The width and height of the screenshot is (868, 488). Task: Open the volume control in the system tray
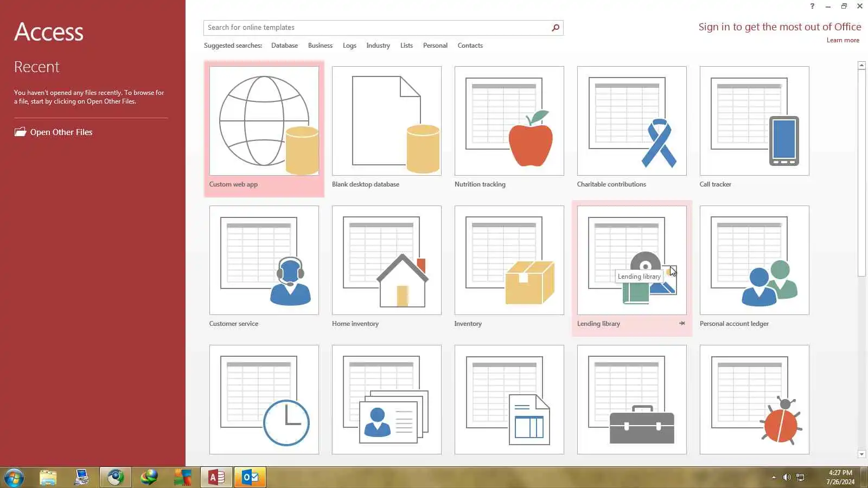tap(787, 477)
